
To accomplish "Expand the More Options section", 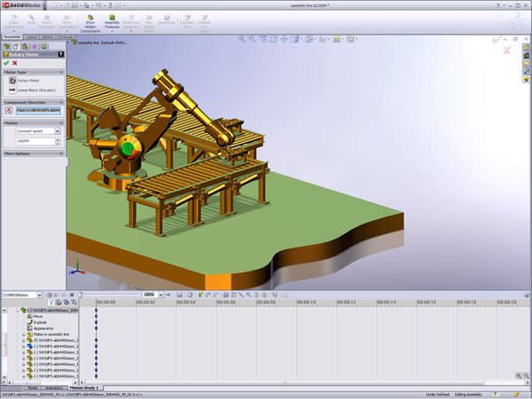I will point(61,153).
